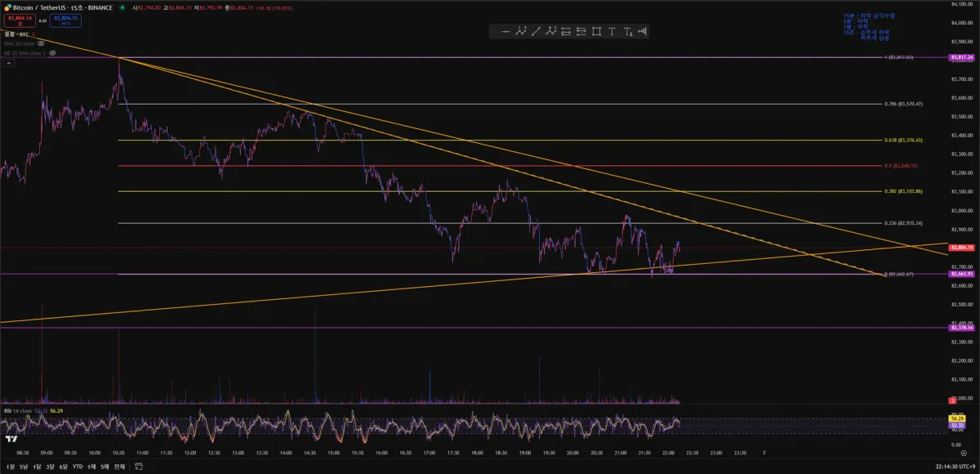Click the green market status dot
Screen dimensions: 980x474
[x=122, y=7]
